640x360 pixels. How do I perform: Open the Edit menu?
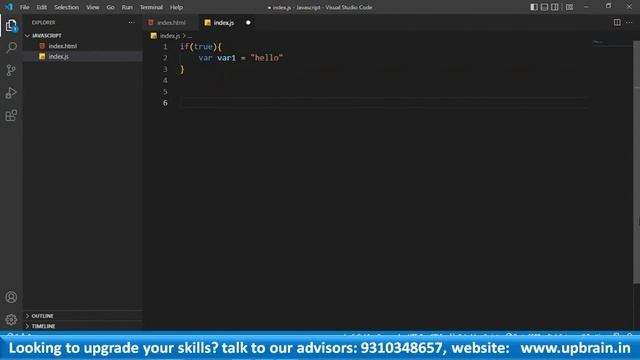coord(41,7)
